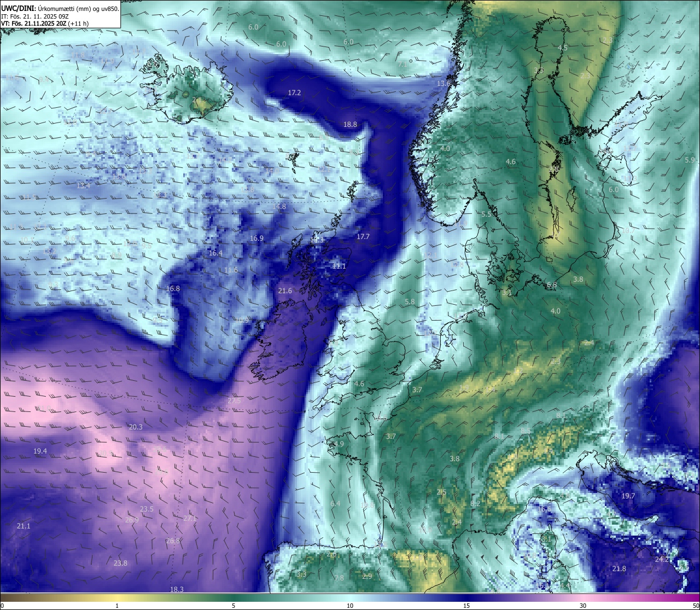Screen dimensions: 700x610
Task: Click the 11.1 value over Scotland
Action: tap(339, 266)
